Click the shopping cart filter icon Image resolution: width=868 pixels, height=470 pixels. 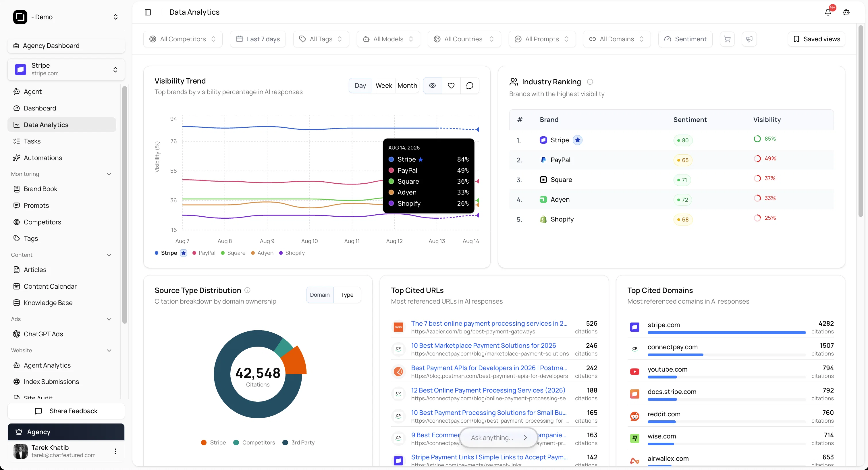point(727,39)
